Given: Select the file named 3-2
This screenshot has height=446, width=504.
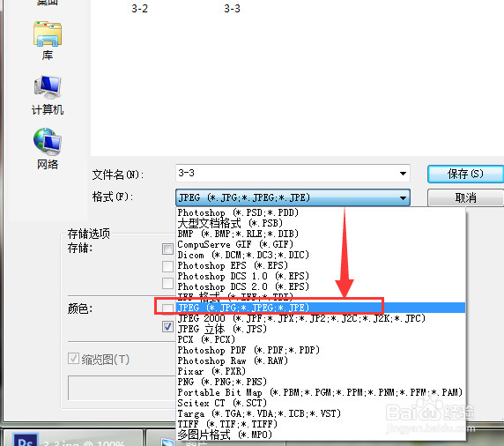Looking at the screenshot, I should point(139,8).
